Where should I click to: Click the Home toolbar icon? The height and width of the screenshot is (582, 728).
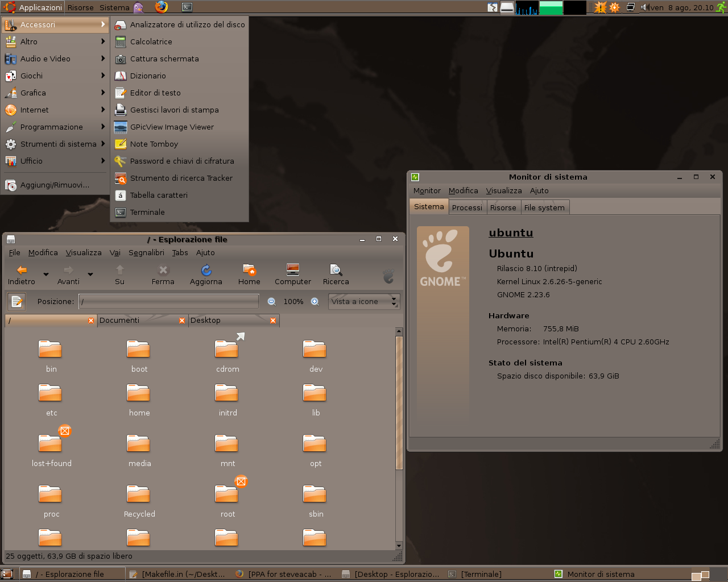point(249,274)
